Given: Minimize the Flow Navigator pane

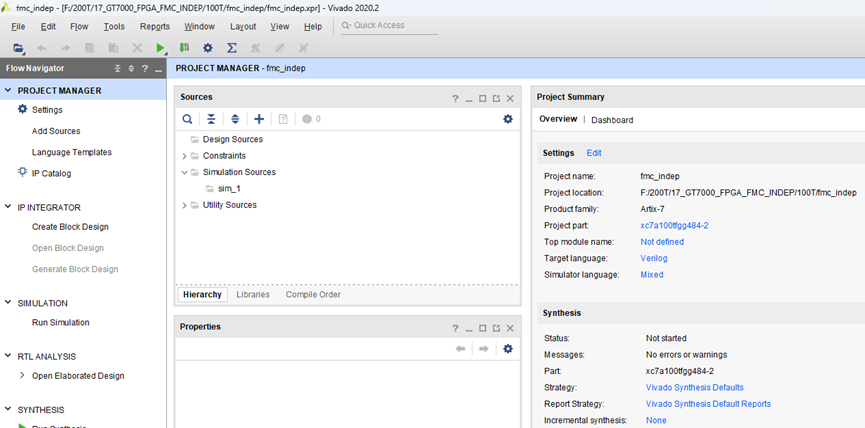Looking at the screenshot, I should [158, 69].
